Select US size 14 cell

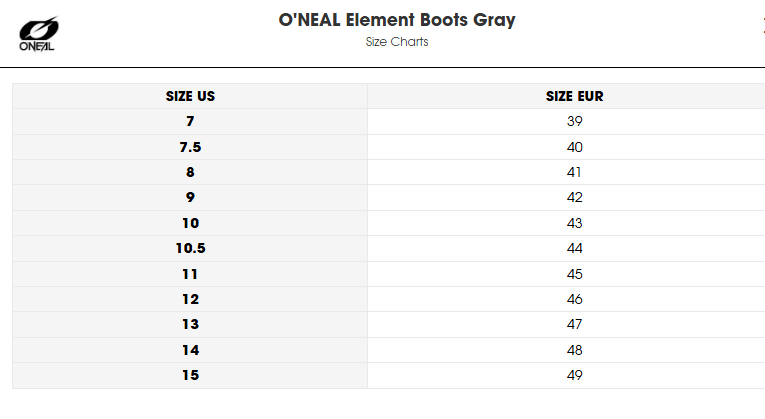click(190, 350)
